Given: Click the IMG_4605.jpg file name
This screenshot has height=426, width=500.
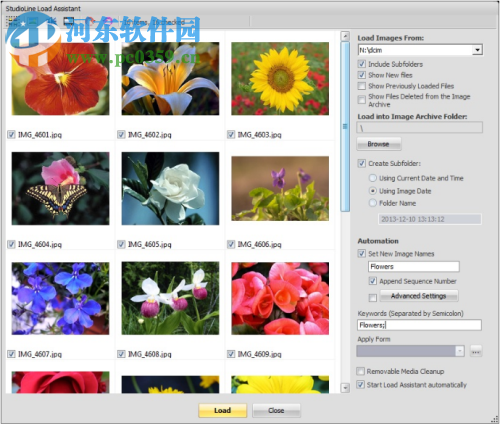Looking at the screenshot, I should pos(150,244).
